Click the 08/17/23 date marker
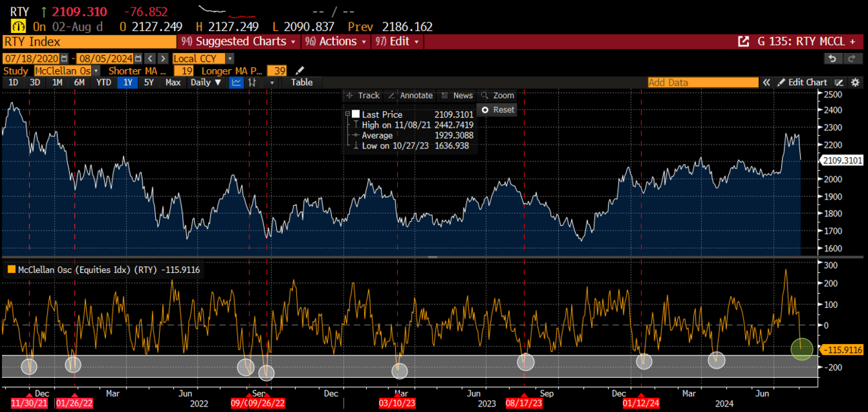Viewport: 868px width, 412px height. click(524, 403)
